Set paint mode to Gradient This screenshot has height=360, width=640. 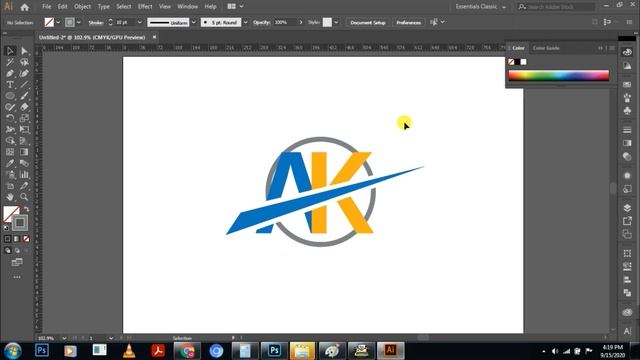(x=17, y=239)
